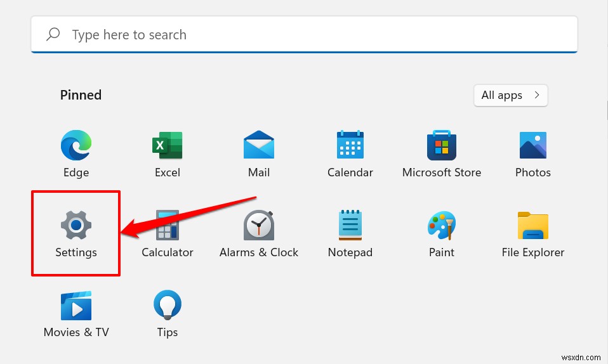Open the Paint app icon
This screenshot has width=608, height=364.
click(x=442, y=225)
